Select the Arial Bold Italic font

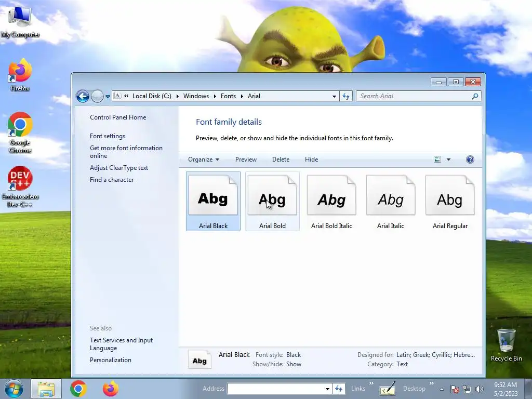click(x=331, y=201)
